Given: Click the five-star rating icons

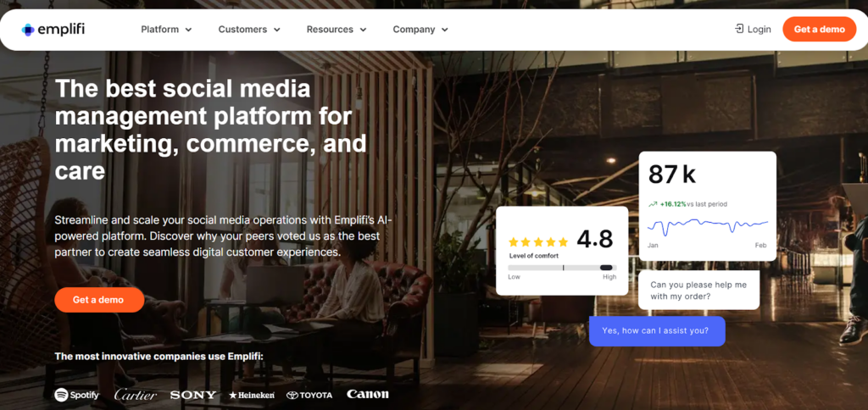Looking at the screenshot, I should tap(537, 242).
